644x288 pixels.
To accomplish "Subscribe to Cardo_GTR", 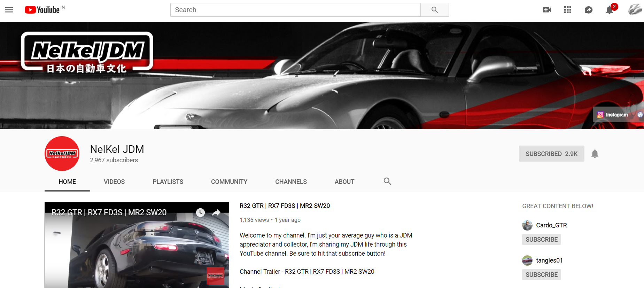I will (542, 240).
